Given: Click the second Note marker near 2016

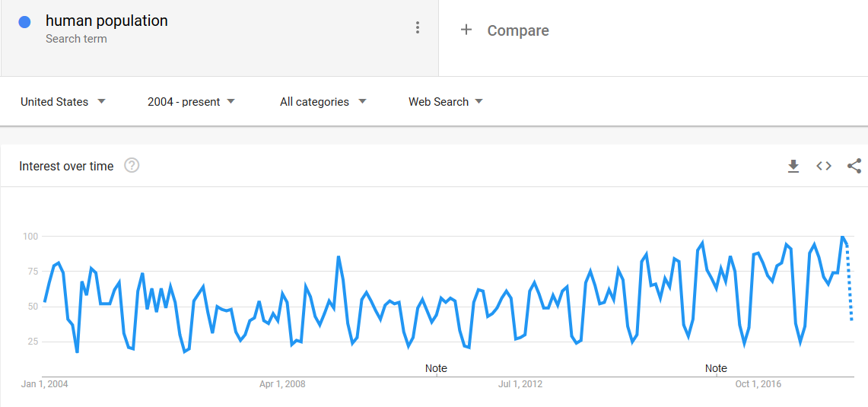Looking at the screenshot, I should (716, 368).
